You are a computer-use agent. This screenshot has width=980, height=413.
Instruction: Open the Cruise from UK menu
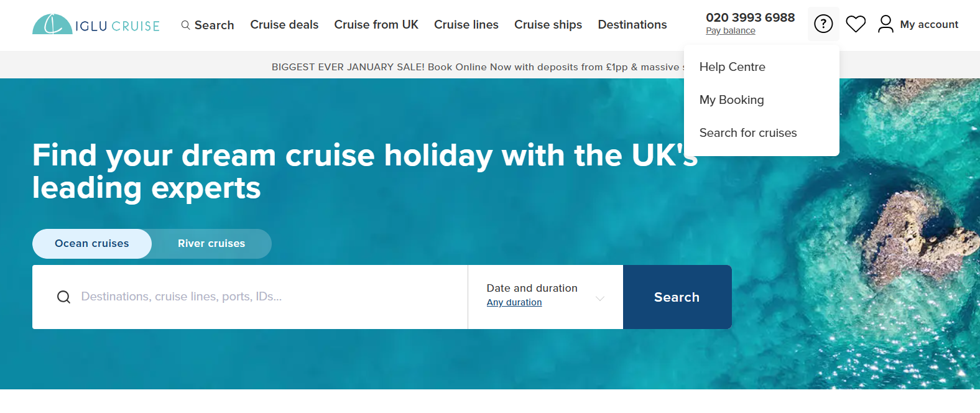(x=376, y=25)
